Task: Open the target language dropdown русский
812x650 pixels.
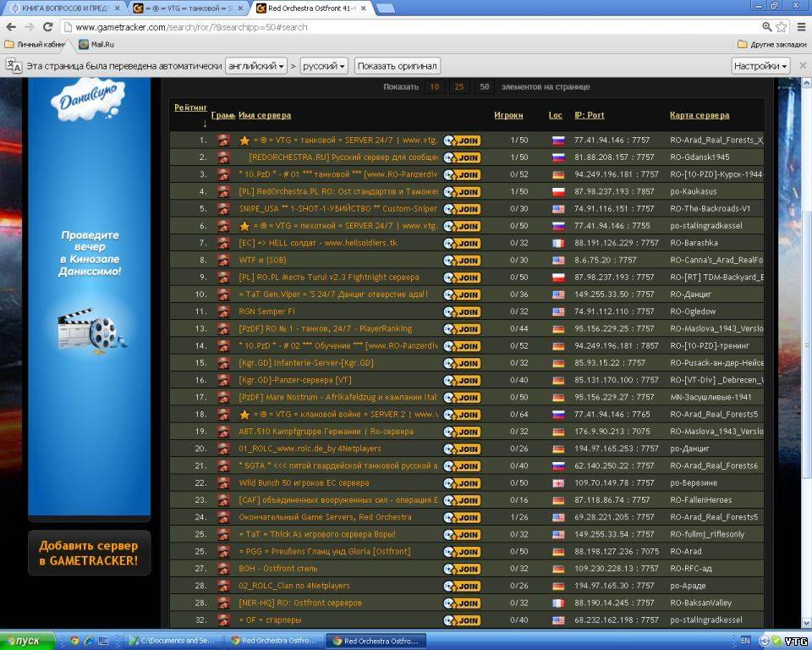Action: (x=324, y=66)
